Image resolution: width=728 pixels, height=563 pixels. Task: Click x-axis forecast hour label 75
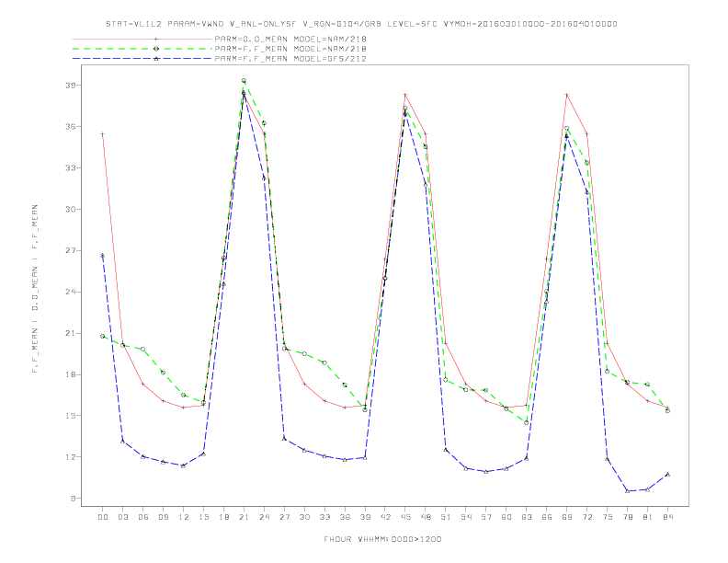coord(608,517)
